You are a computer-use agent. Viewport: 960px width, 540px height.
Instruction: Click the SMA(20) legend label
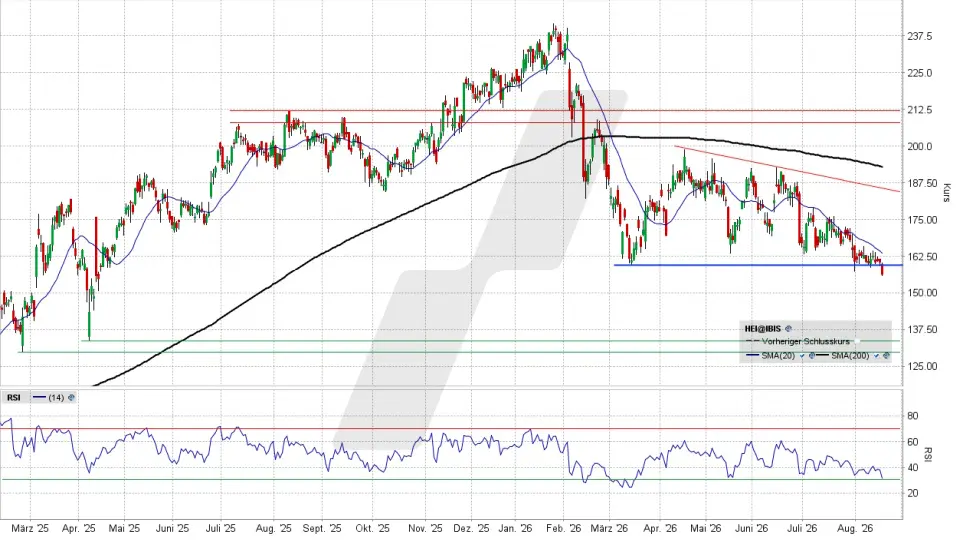click(778, 356)
